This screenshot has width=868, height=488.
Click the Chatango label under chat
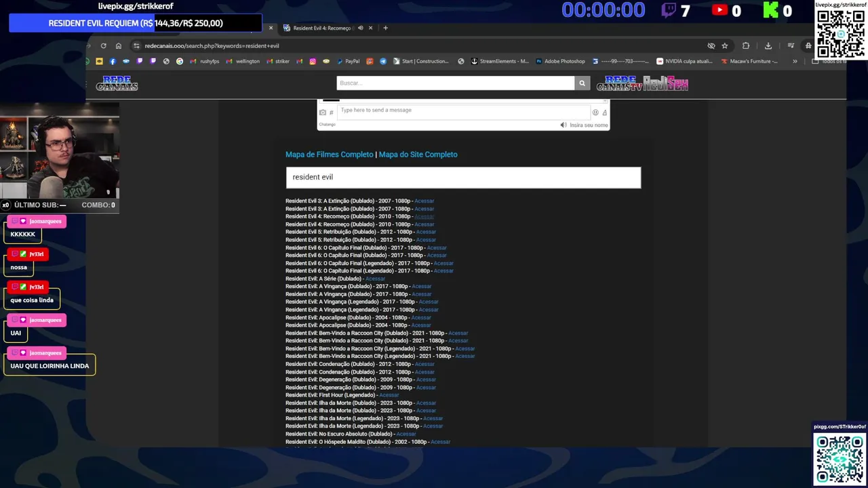pyautogui.click(x=328, y=125)
